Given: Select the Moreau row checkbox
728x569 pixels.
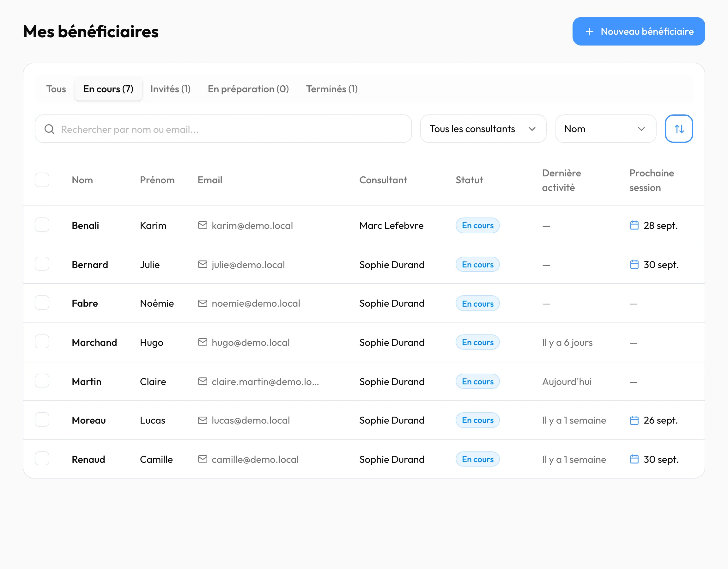Looking at the screenshot, I should click(42, 419).
